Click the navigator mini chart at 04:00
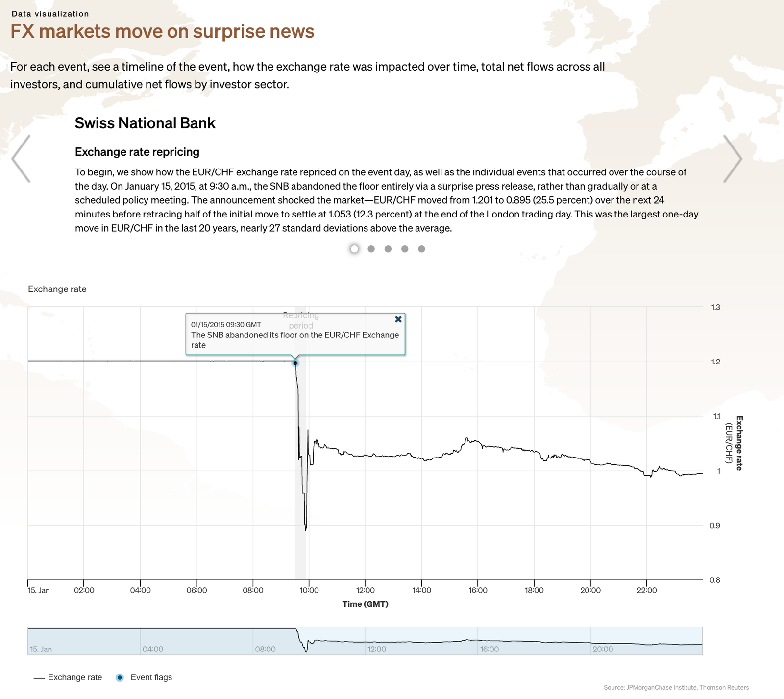784x699 pixels. pos(141,641)
